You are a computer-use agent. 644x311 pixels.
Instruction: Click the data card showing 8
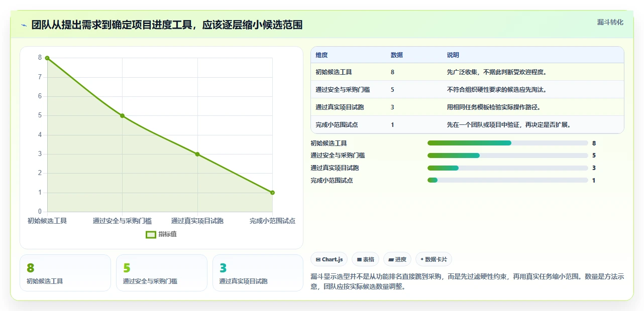(x=65, y=273)
